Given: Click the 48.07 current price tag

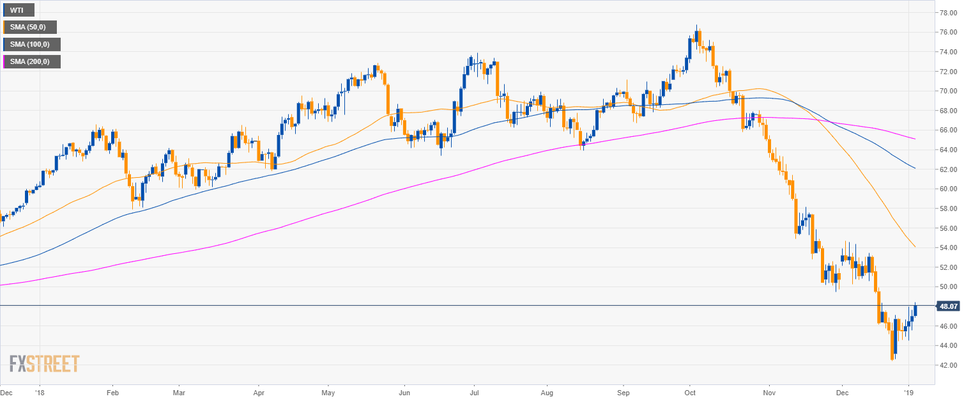Looking at the screenshot, I should point(948,306).
